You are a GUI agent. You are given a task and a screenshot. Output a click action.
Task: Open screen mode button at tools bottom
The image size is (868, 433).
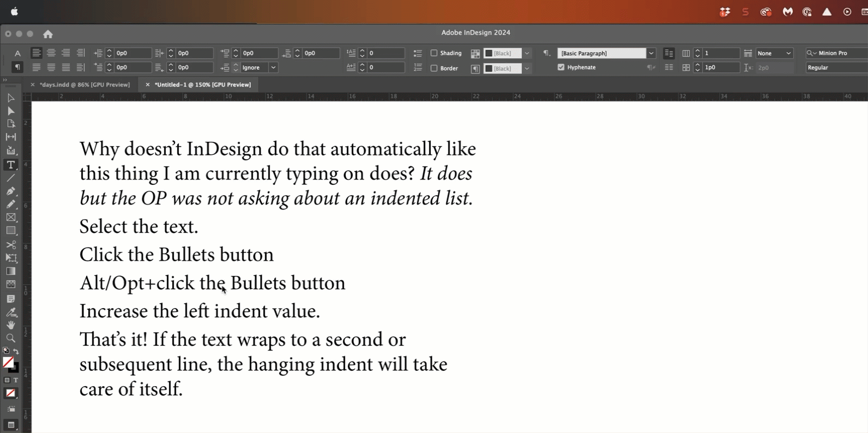point(10,425)
